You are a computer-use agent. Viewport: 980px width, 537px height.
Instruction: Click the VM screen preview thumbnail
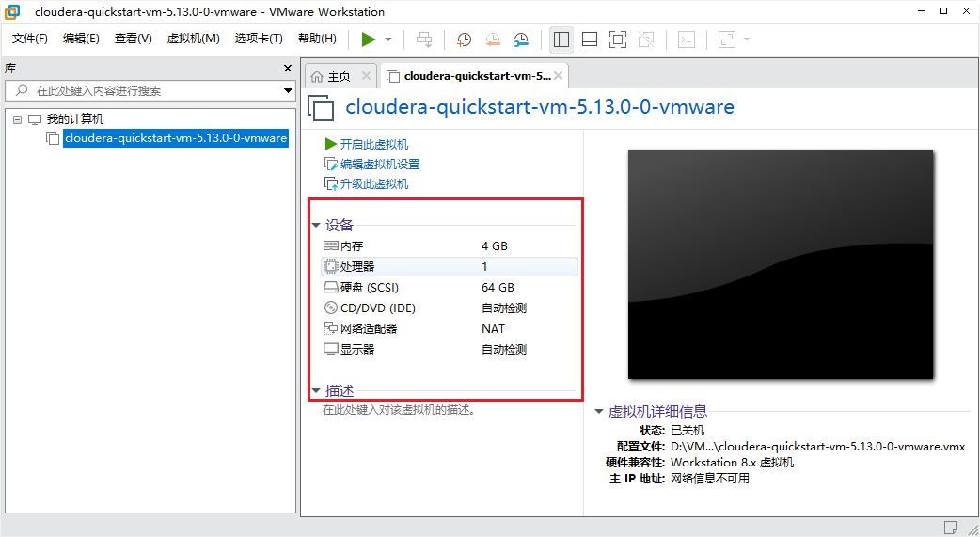[x=781, y=264]
